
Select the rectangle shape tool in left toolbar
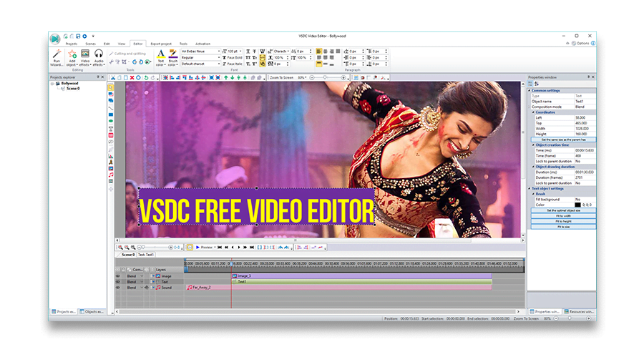tap(111, 114)
